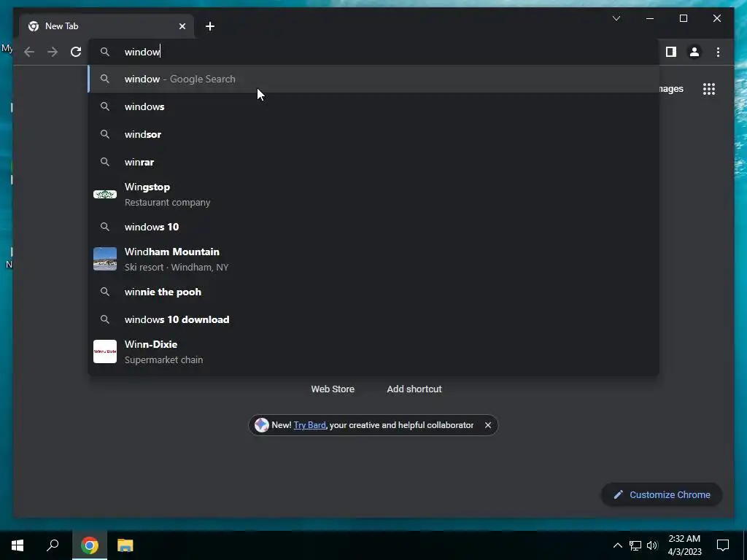The height and width of the screenshot is (560, 747).
Task: Select the 'windows' suggestion
Action: [x=373, y=106]
